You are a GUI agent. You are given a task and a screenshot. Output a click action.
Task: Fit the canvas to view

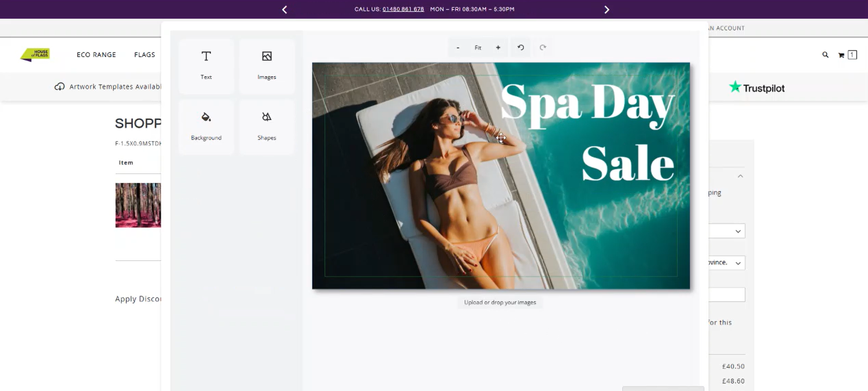pos(478,47)
